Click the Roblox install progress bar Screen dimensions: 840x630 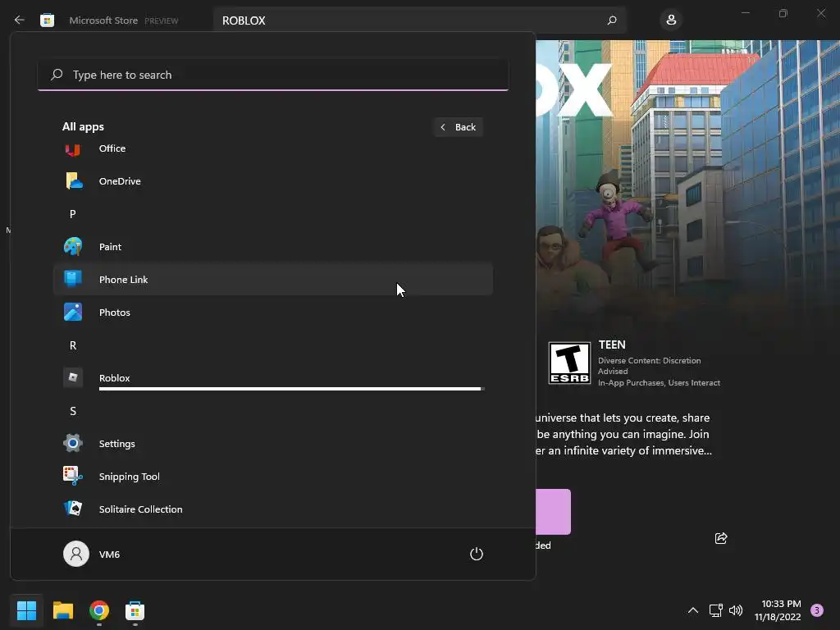tap(292, 389)
